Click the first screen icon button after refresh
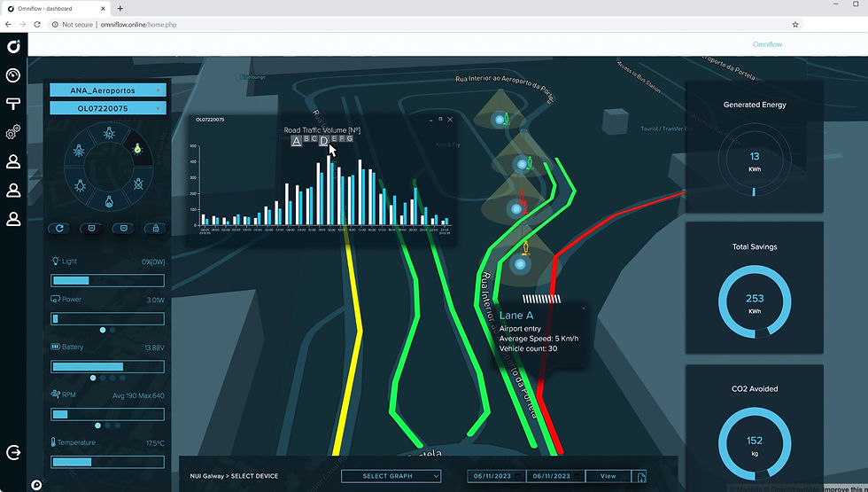Viewport: 868px width, 492px height. (91, 229)
